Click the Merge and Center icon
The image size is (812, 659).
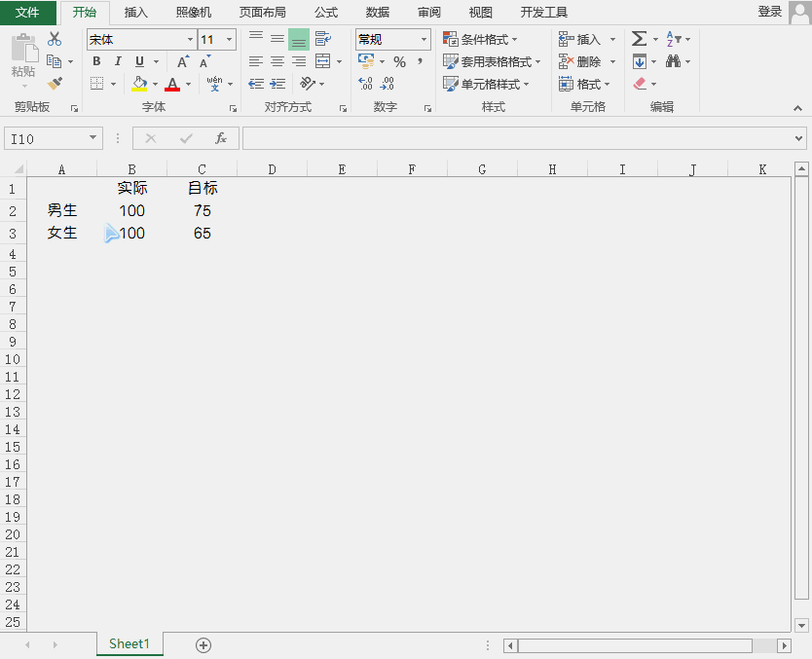point(323,61)
